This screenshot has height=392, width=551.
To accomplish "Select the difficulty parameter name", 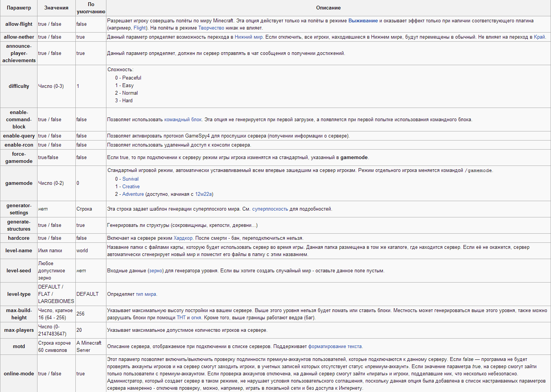I will click(x=19, y=86).
